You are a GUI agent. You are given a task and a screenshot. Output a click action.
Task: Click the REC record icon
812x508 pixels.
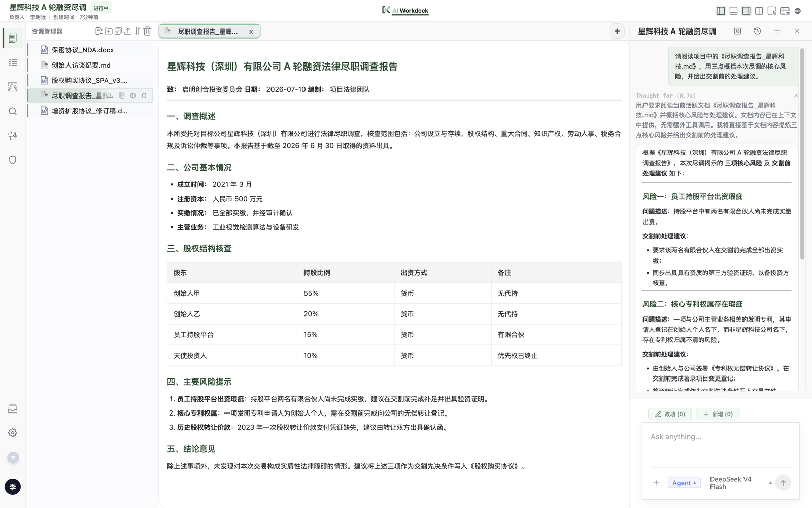798,11
